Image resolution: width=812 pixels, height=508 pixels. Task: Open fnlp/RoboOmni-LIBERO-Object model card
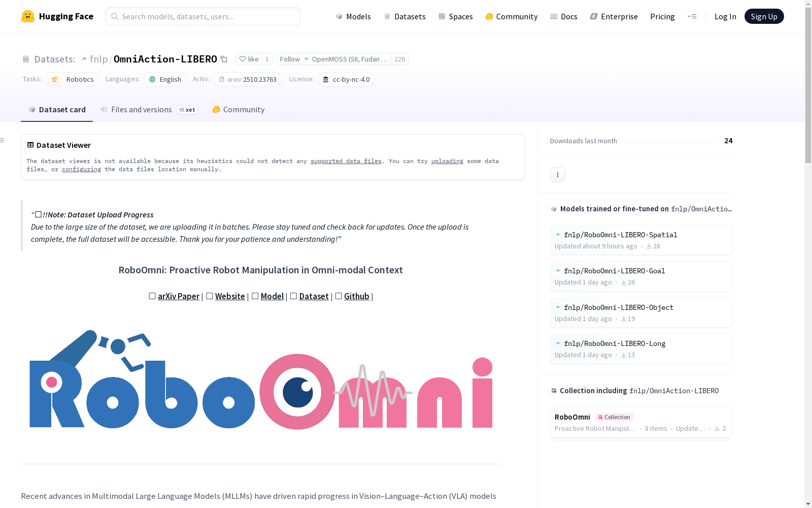(641, 313)
